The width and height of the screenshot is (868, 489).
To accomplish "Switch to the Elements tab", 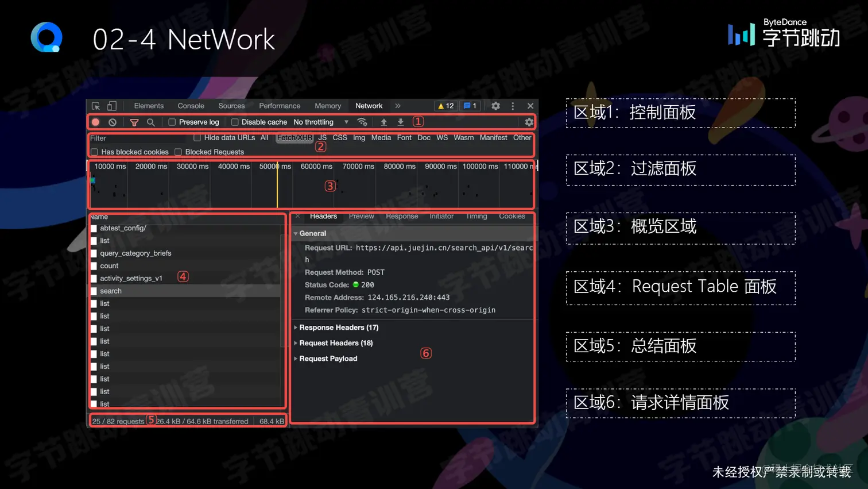I will (149, 106).
